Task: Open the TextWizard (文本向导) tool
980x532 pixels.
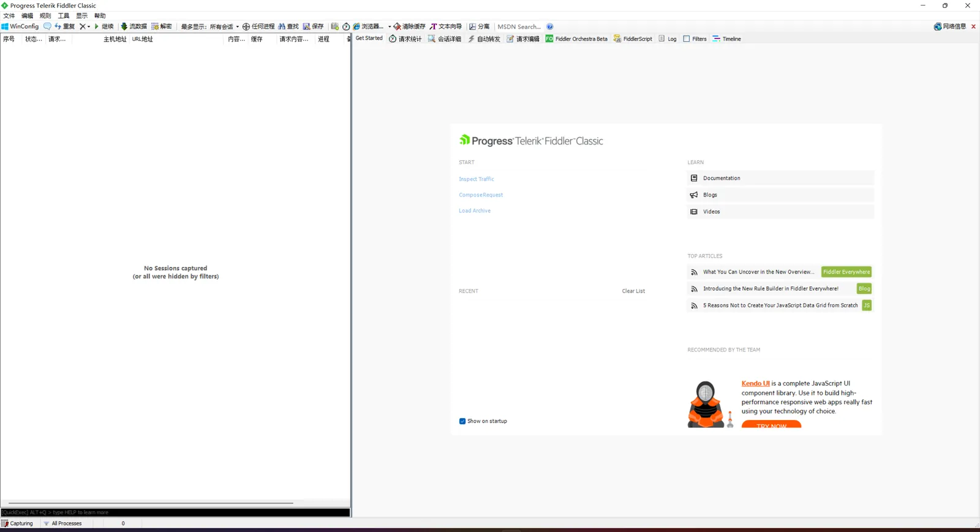Action: [446, 26]
